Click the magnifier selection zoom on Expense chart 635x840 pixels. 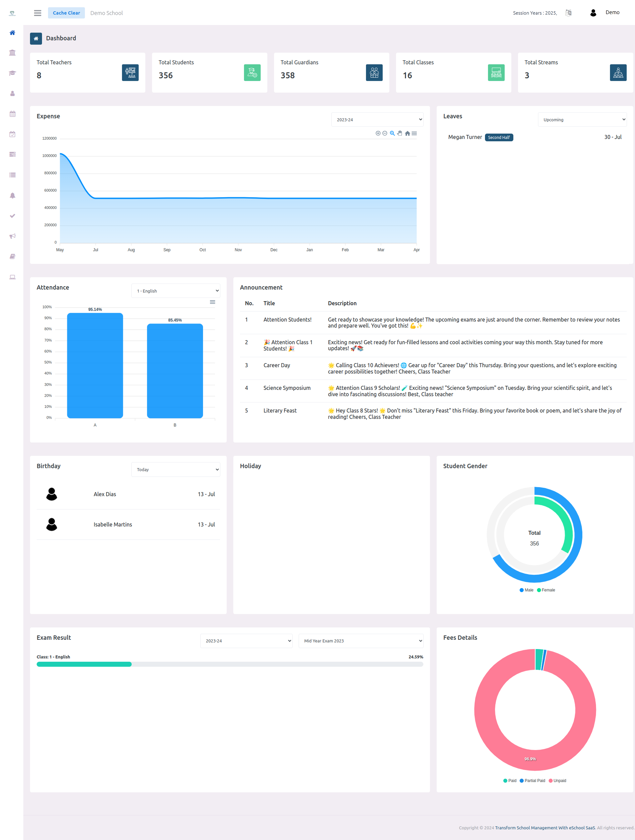pos(392,133)
